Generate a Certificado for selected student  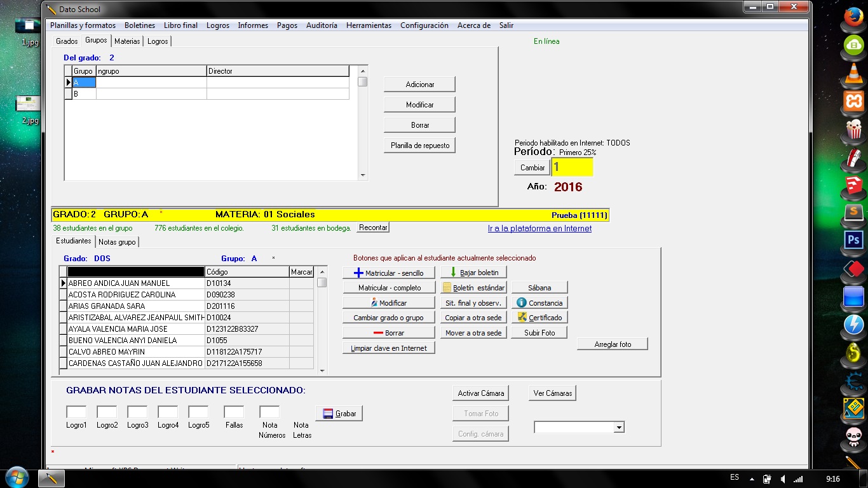tap(539, 318)
